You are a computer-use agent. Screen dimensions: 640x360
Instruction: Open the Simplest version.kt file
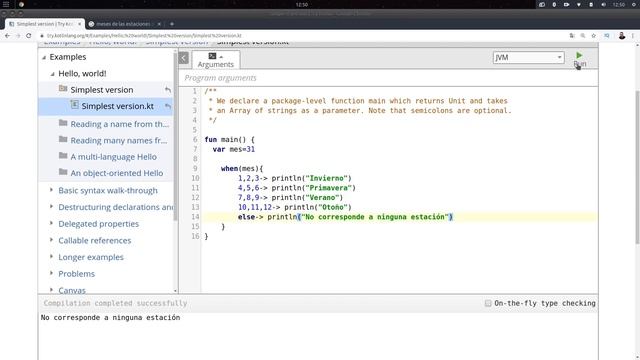pos(118,106)
